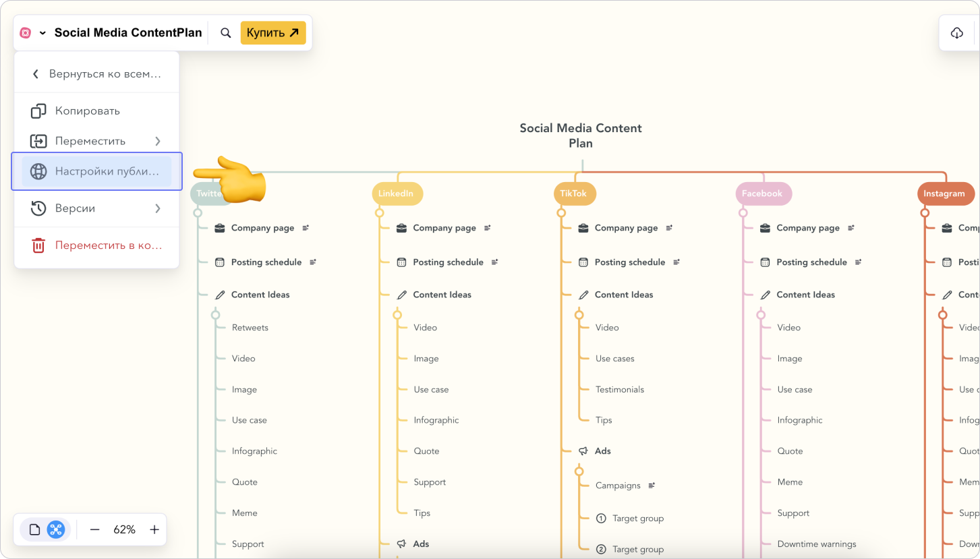Zoom out with the minus icon
The width and height of the screenshot is (980, 559).
point(94,529)
